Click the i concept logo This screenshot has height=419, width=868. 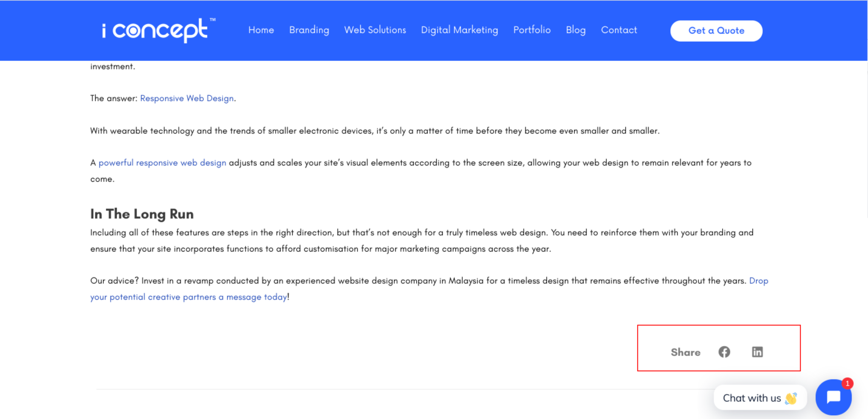tap(159, 30)
